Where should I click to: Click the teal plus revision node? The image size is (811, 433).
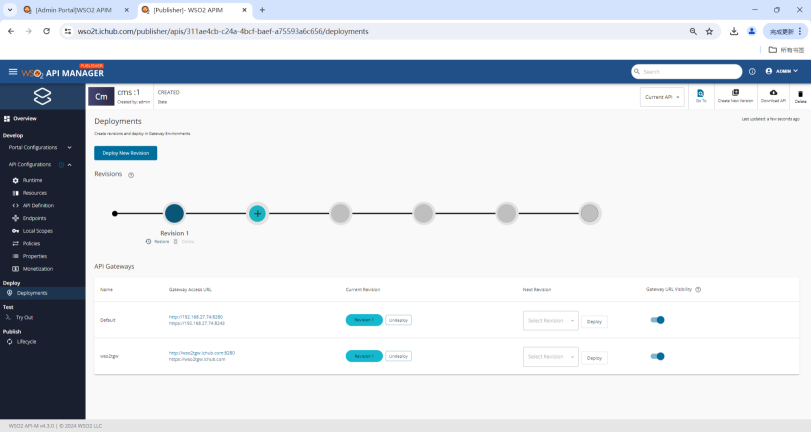(257, 213)
